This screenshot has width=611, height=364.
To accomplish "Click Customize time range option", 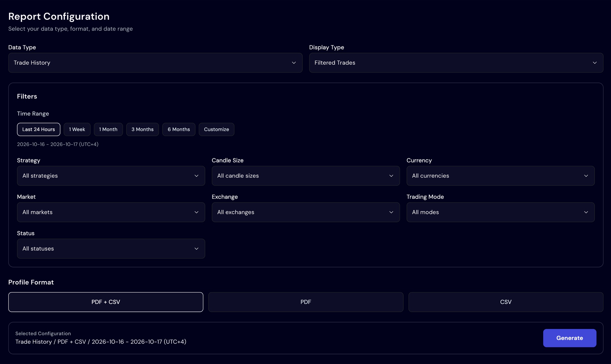I will pos(216,129).
